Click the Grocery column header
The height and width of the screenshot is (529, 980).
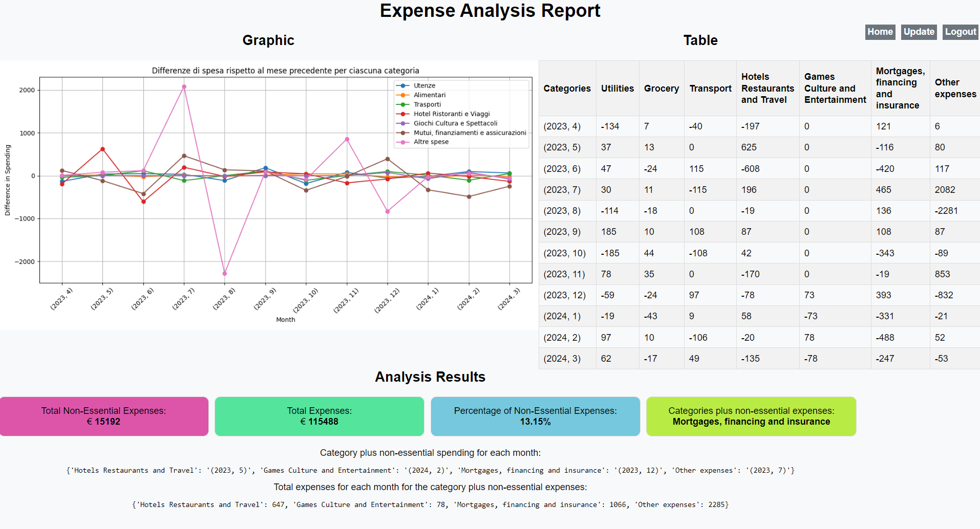tap(661, 89)
